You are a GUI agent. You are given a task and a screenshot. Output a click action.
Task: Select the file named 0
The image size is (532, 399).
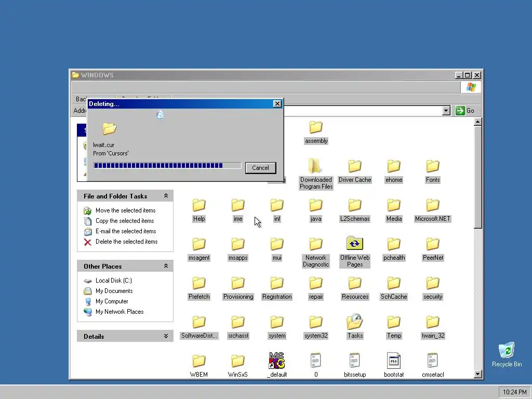(x=316, y=365)
